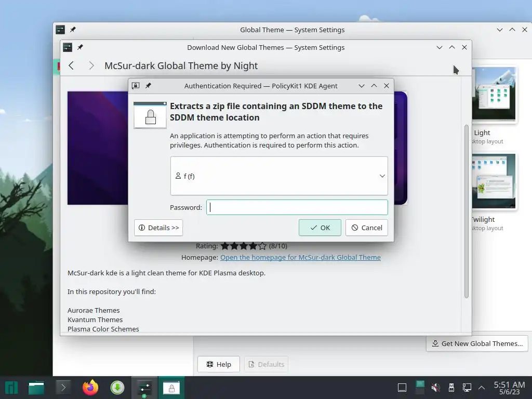
Task: Maximize the Global Theme window
Action: (512, 30)
